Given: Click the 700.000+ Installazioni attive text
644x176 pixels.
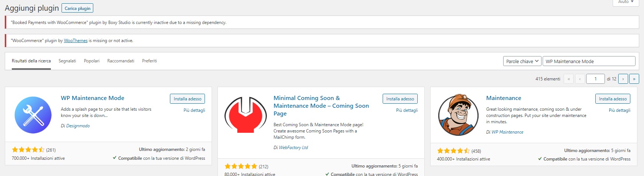Looking at the screenshot, I should click(38, 158).
